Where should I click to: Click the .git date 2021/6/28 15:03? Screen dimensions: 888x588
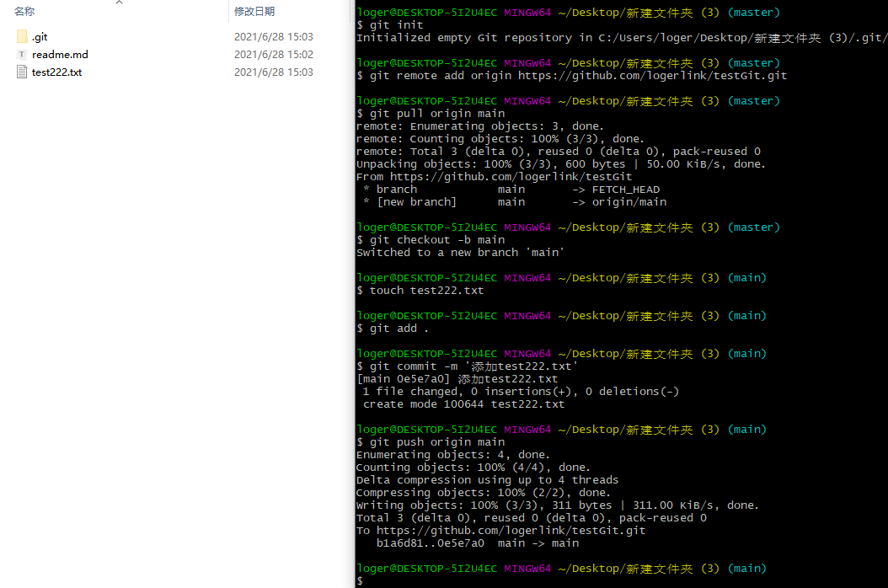coord(274,37)
